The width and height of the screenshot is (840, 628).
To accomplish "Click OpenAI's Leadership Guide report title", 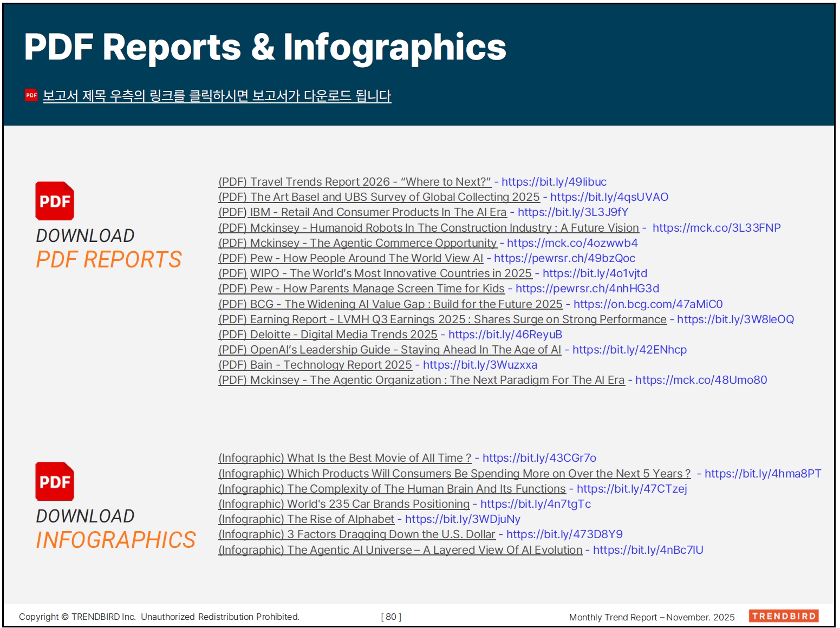I will point(389,350).
